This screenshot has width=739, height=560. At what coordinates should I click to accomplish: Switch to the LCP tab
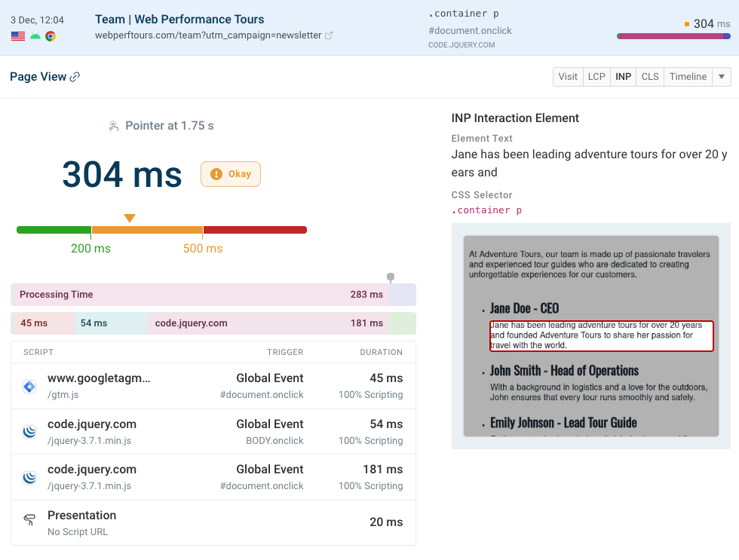[596, 77]
